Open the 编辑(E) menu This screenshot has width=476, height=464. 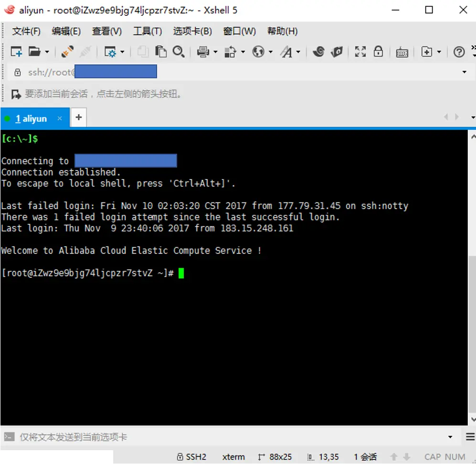[66, 31]
